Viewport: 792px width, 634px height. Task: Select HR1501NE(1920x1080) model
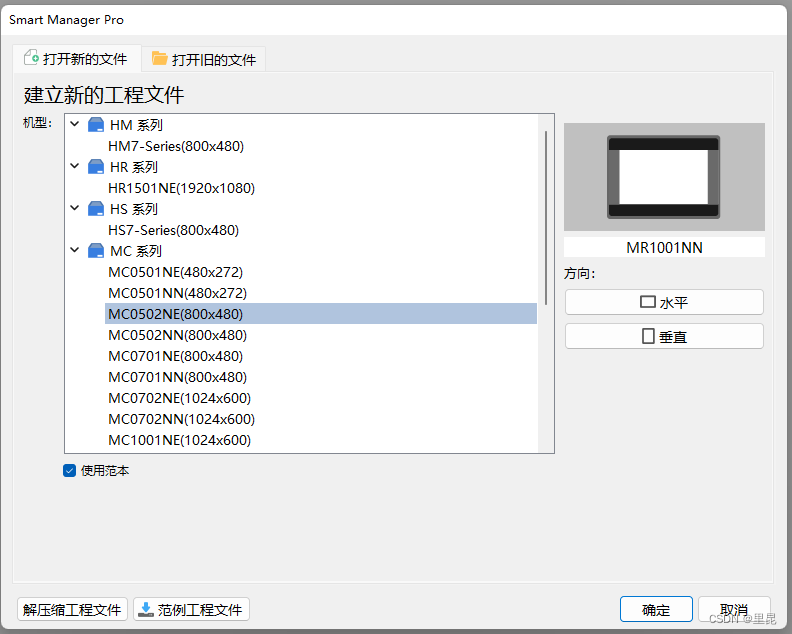181,188
